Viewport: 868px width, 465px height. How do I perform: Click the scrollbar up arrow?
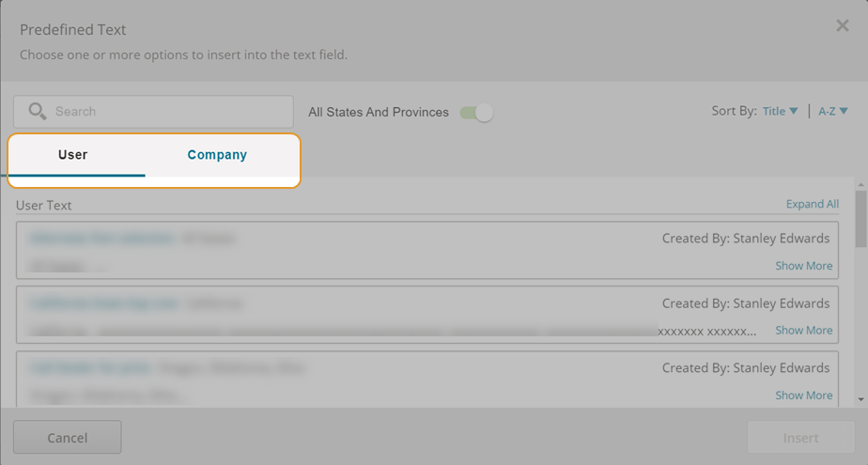point(860,185)
